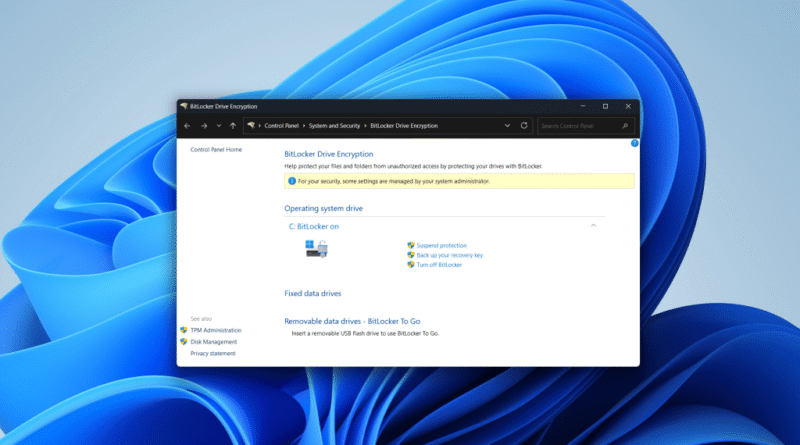Viewport: 800px width, 445px height.
Task: Click the address bar BitLocker icon
Action: pyautogui.click(x=251, y=126)
